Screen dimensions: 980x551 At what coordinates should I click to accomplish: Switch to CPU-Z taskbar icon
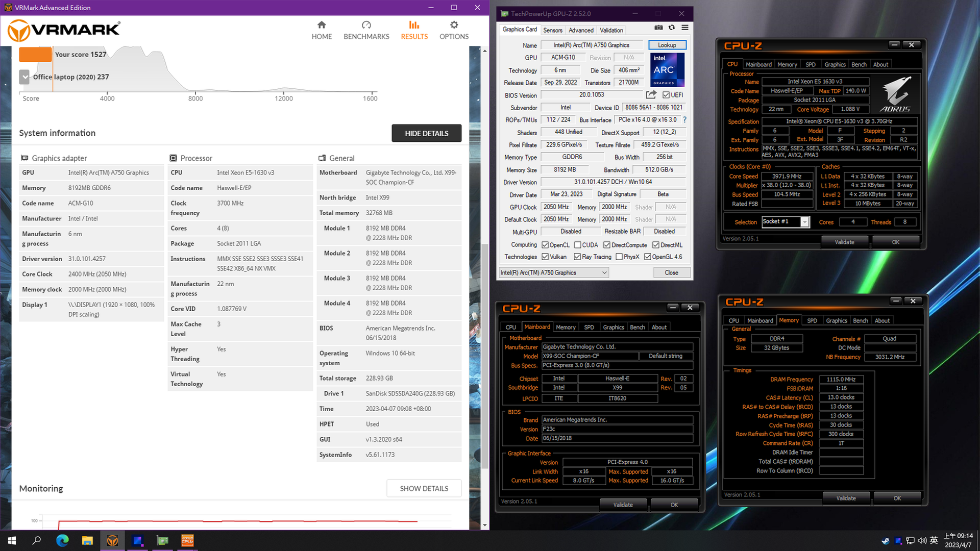[x=187, y=541]
